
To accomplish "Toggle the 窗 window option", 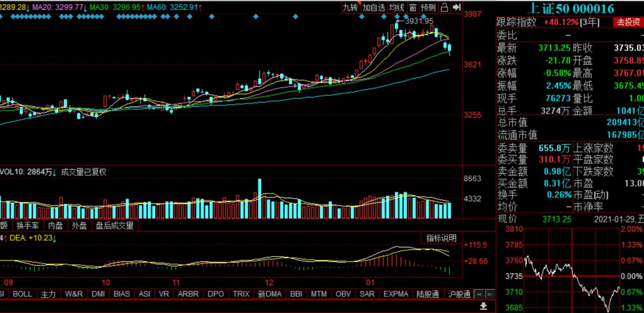I will 412,7.
